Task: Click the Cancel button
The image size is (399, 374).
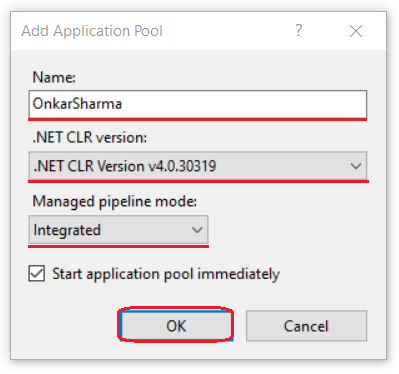Action: [x=306, y=326]
